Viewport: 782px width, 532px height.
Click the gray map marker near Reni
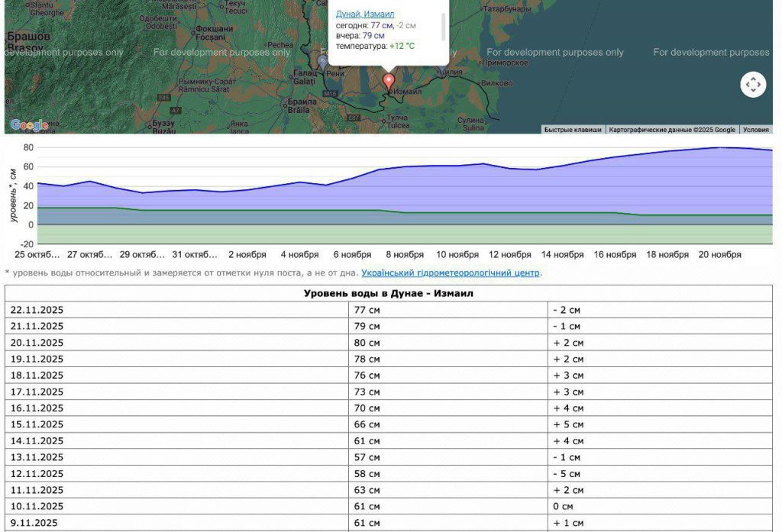(323, 60)
